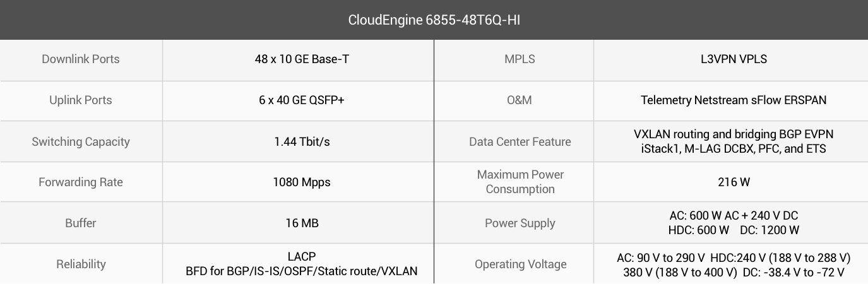Select the Downlink Ports label cell

tap(81, 60)
